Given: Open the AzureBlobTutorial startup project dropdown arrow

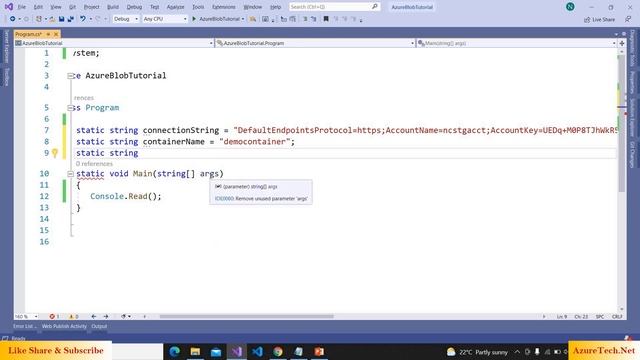Looking at the screenshot, I should [243, 19].
